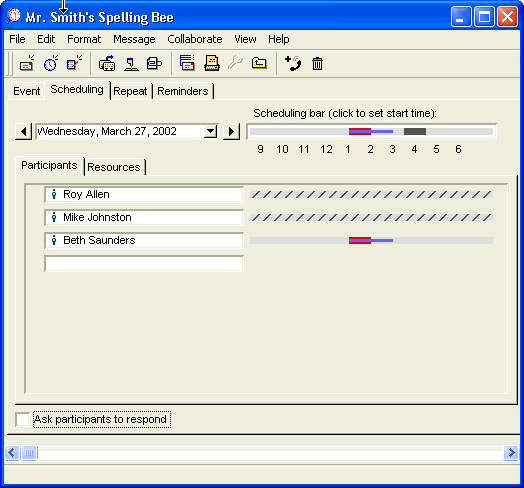Click the blue clock icon in toolbar
The image size is (524, 488).
pos(51,63)
